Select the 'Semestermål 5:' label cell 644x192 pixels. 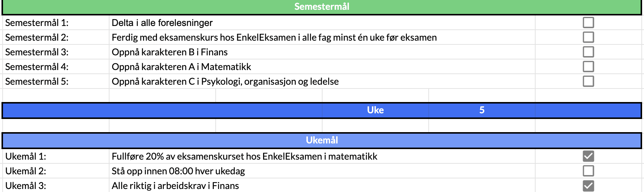pyautogui.click(x=37, y=82)
